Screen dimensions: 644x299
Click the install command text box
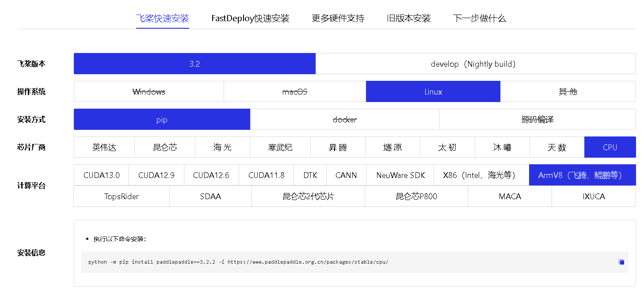coord(309,261)
